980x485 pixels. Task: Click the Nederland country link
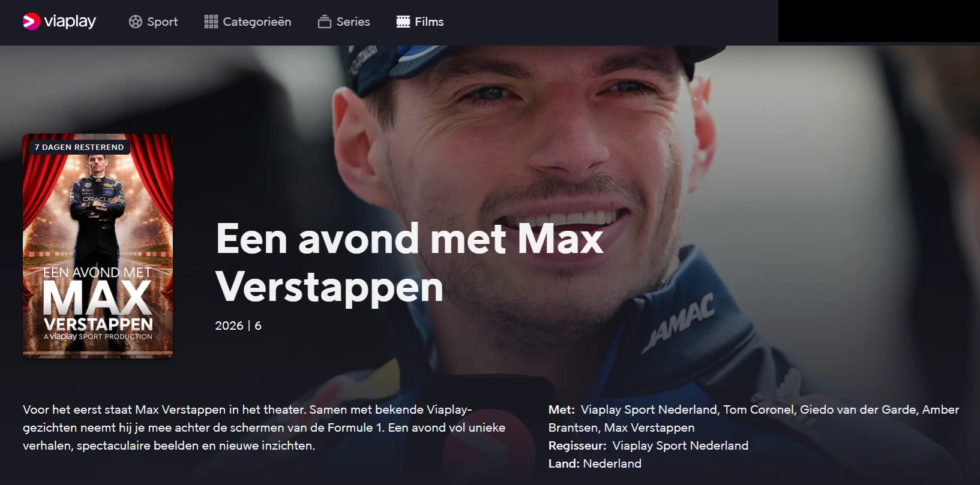612,463
